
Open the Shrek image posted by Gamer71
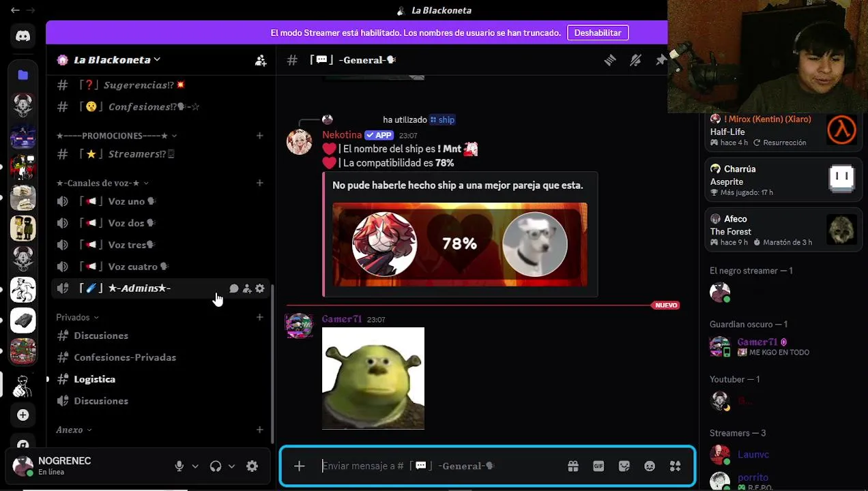[x=373, y=378]
